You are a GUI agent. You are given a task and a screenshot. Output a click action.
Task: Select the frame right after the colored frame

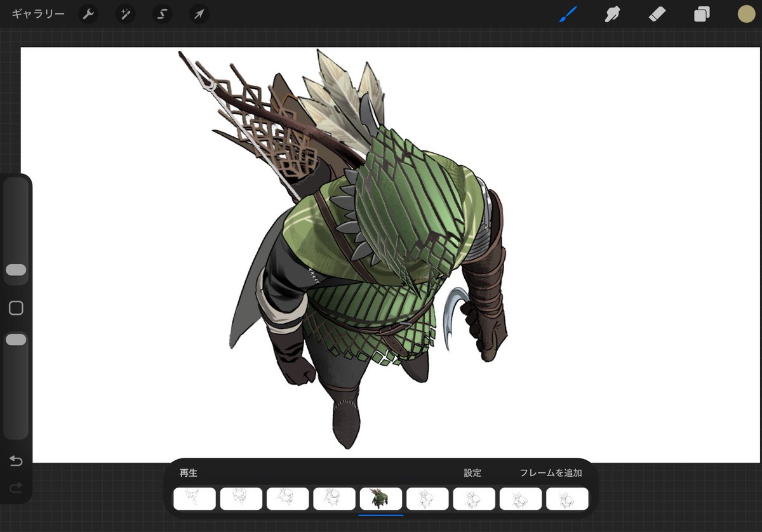(427, 499)
